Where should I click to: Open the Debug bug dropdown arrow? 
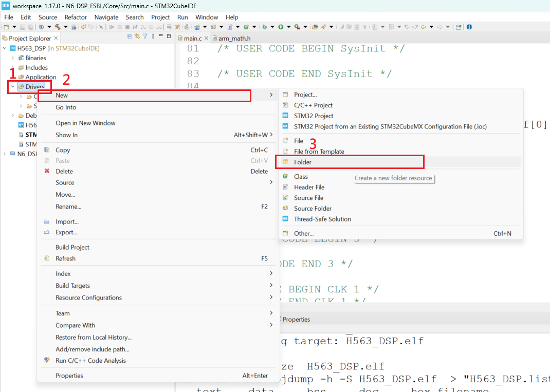click(x=272, y=27)
